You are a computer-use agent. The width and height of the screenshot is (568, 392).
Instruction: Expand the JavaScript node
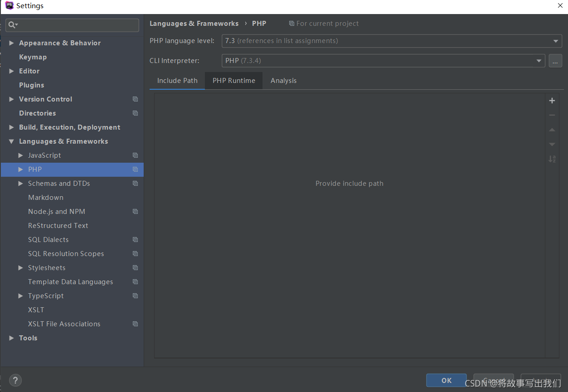coord(20,155)
